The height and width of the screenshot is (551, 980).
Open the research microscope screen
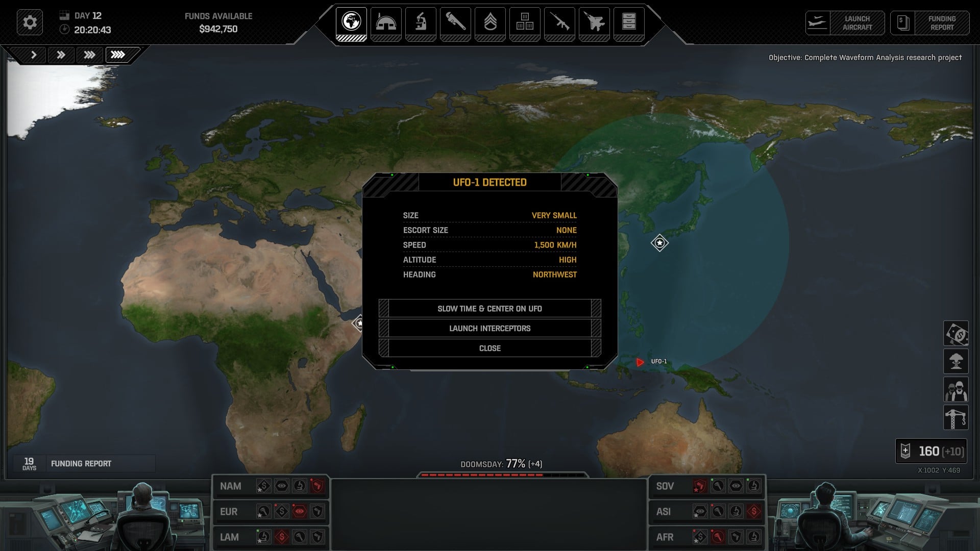tap(421, 22)
